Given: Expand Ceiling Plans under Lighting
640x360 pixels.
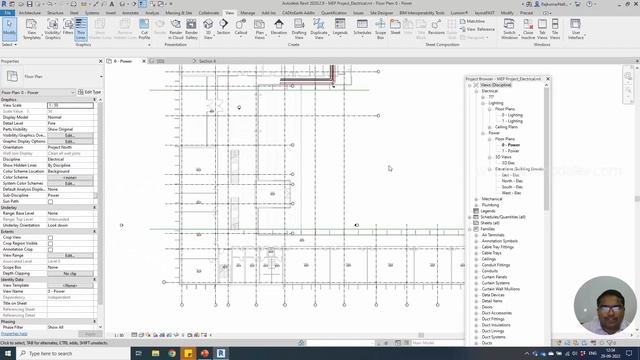Looking at the screenshot, I should tap(489, 127).
